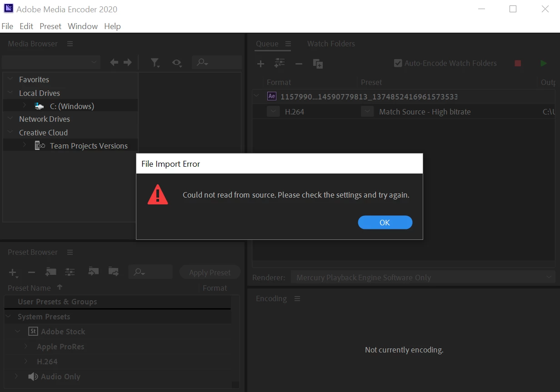Collapse the Favorites tree node

(x=10, y=79)
